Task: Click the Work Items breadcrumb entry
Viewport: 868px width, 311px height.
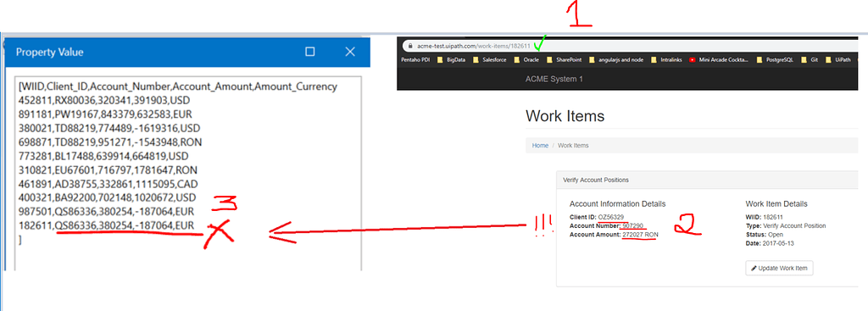Action: (573, 146)
